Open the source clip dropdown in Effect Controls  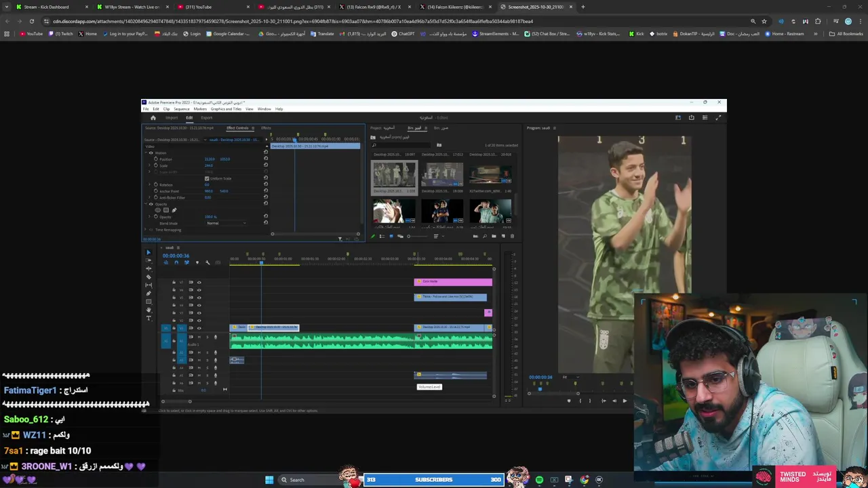pos(205,140)
